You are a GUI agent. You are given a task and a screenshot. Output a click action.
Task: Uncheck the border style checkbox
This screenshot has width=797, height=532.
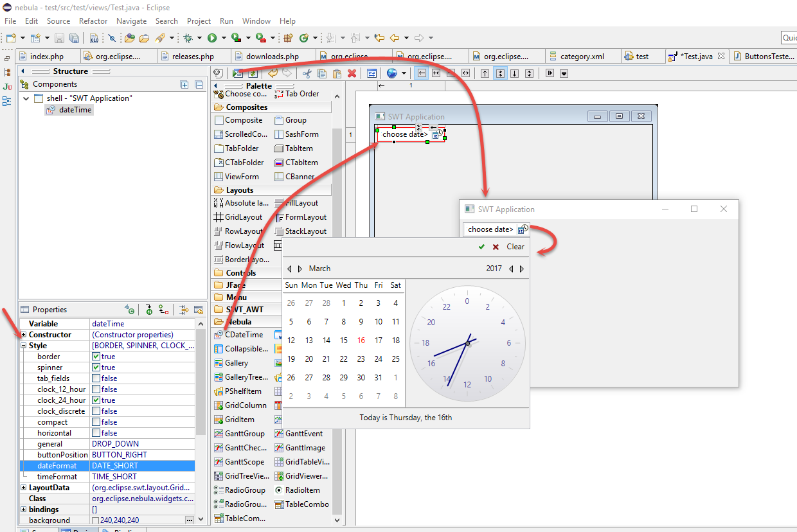point(96,357)
